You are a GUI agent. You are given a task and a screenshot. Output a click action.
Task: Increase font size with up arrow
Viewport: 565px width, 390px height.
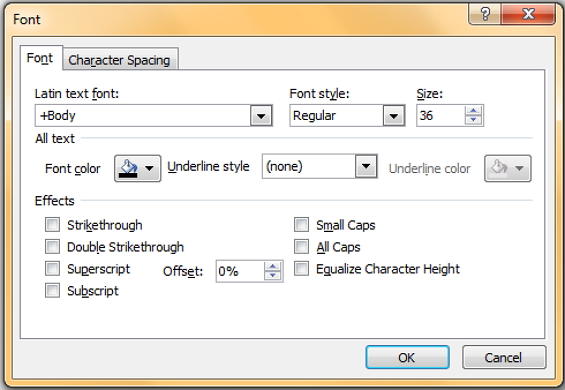tap(473, 111)
